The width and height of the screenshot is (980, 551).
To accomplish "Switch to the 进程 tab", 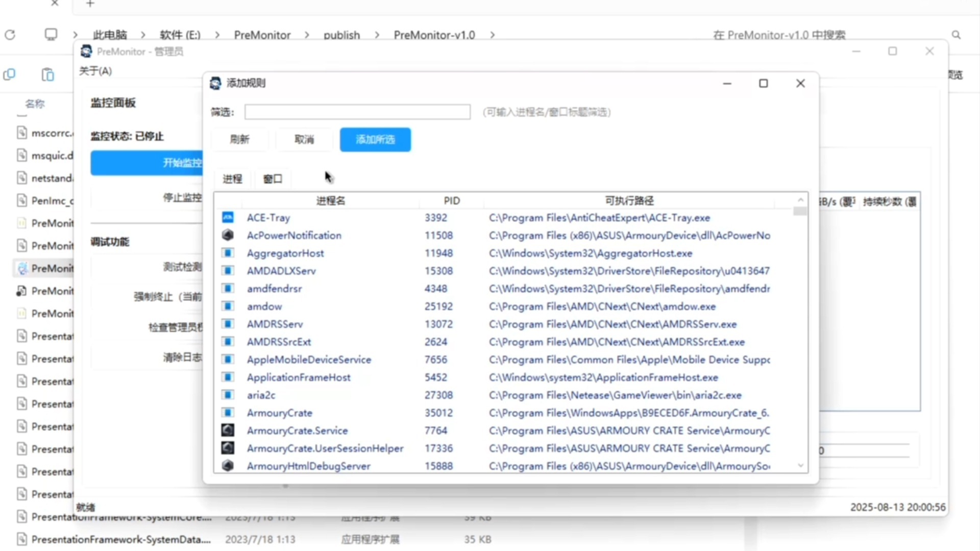I will 233,179.
